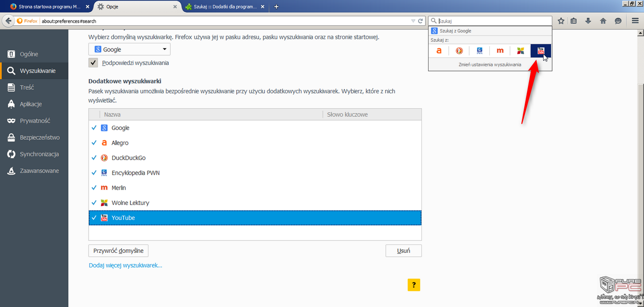Click the Nazwa column header

[x=211, y=114]
